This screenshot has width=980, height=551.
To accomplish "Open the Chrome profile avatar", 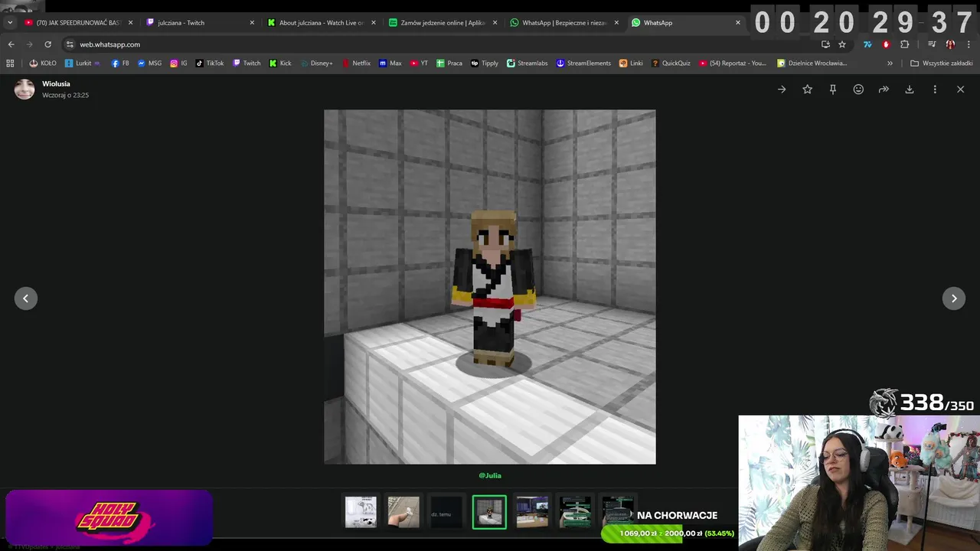I will [950, 44].
